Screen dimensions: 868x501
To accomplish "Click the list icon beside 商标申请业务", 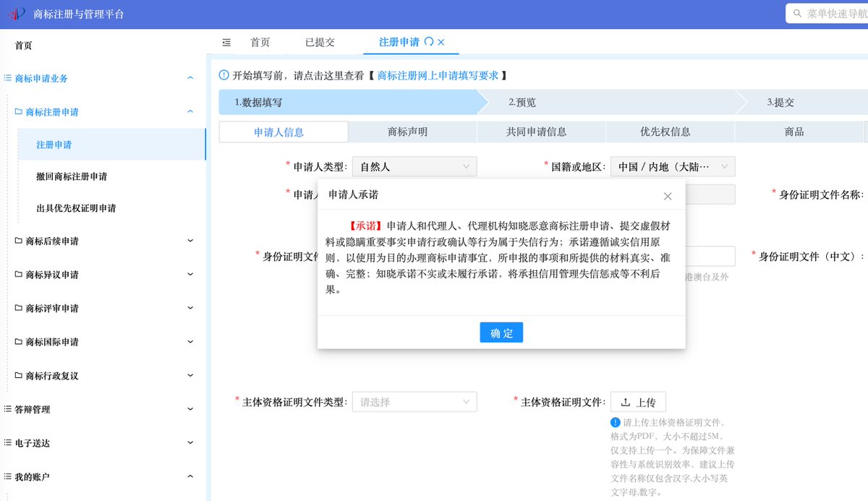I will (x=8, y=78).
